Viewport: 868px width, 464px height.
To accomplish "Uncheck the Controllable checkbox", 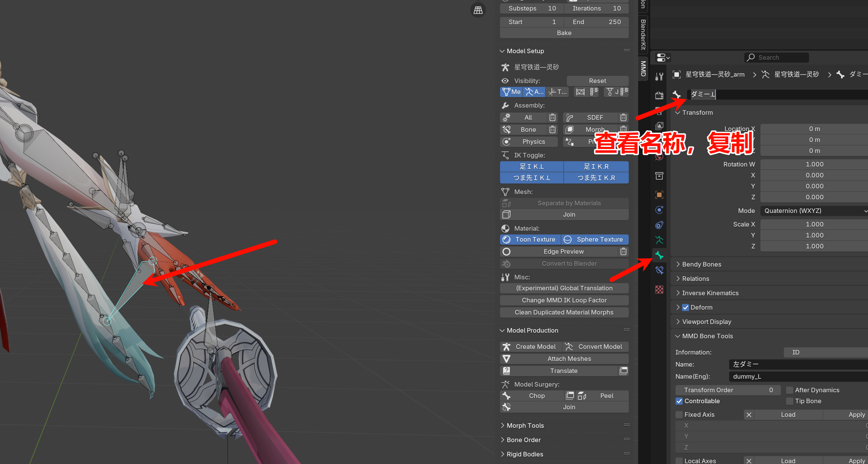I will click(679, 401).
